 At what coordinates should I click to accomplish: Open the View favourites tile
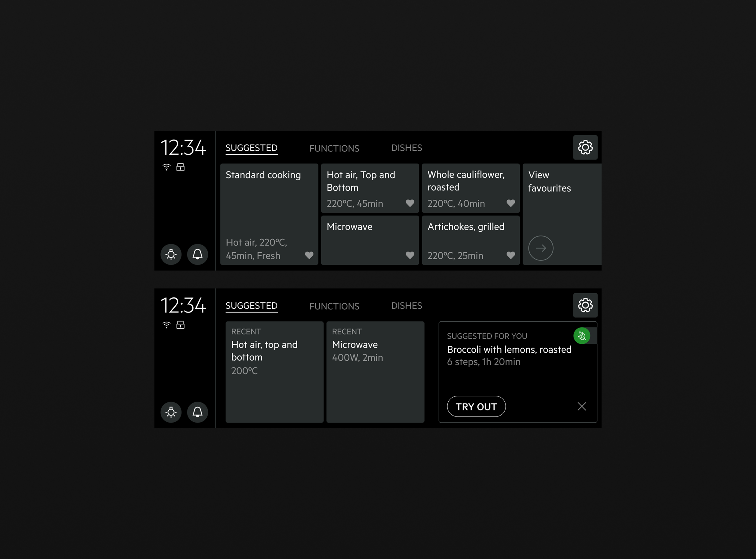point(562,214)
